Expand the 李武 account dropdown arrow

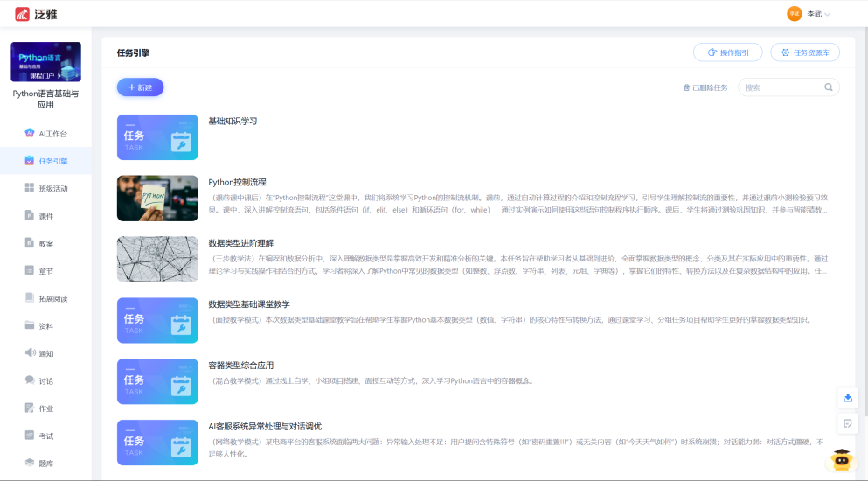click(x=827, y=14)
